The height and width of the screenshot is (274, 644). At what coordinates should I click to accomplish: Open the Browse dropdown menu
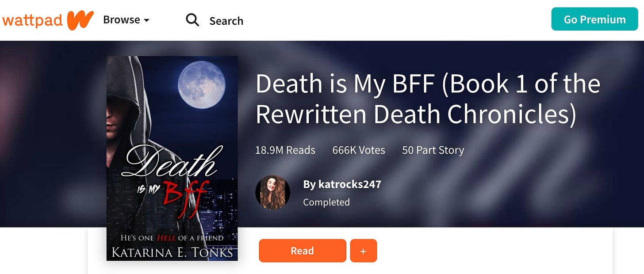[x=126, y=20]
